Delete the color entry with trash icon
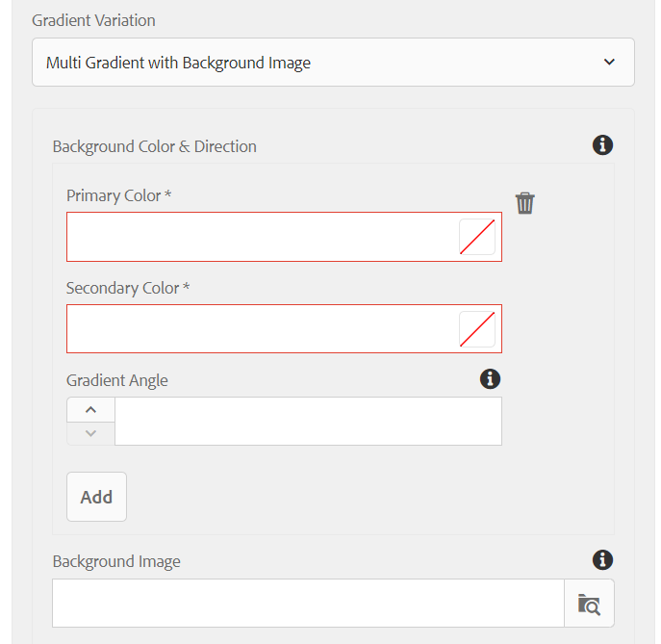661x644 pixels. tap(524, 203)
